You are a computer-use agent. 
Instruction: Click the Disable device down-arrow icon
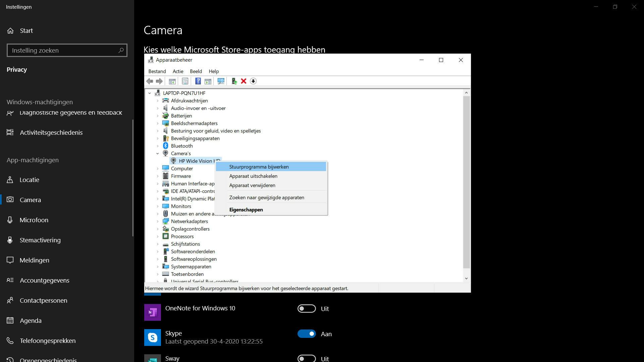pos(253,81)
